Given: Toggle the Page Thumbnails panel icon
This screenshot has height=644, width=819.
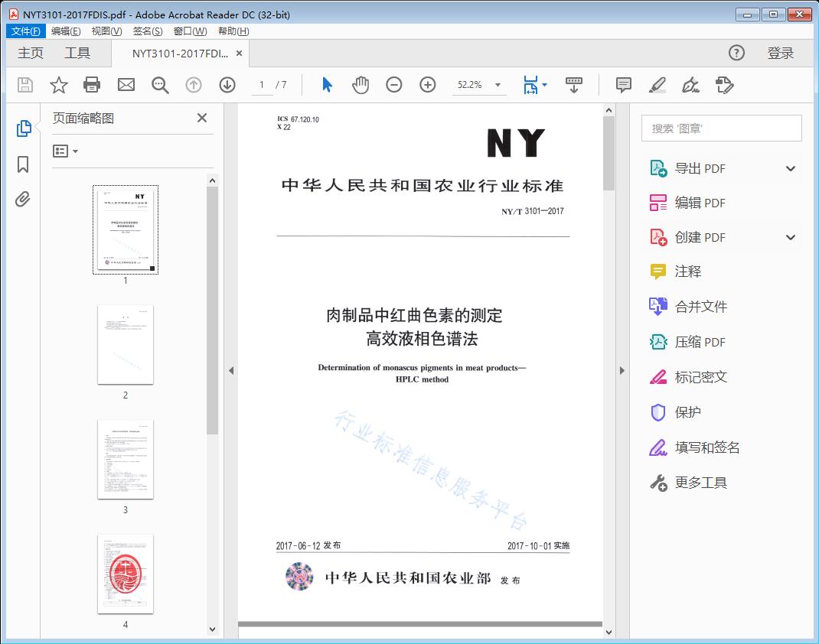Looking at the screenshot, I should pos(23,128).
